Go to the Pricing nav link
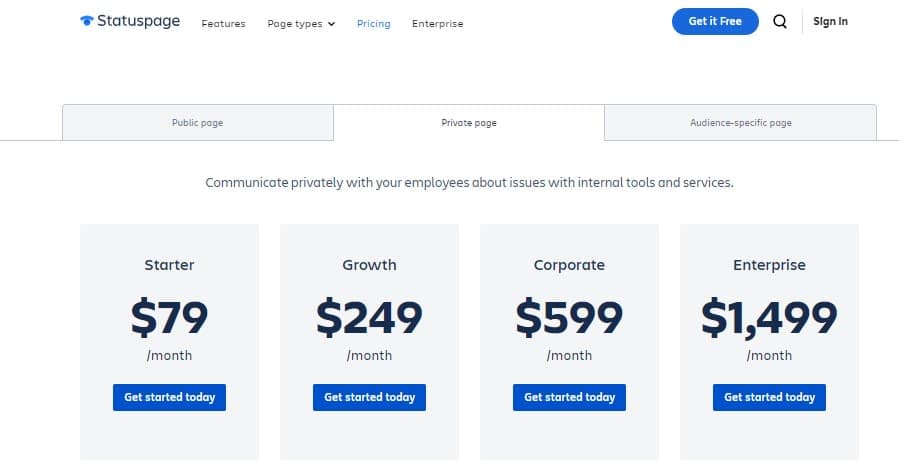 373,24
